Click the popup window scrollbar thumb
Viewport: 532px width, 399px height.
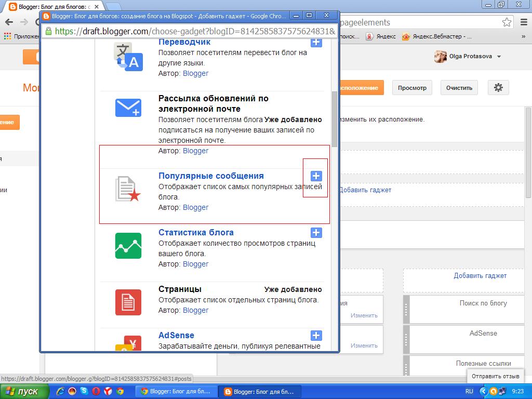[x=335, y=119]
